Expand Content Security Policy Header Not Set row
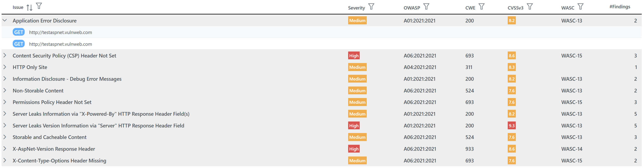Image resolution: width=644 pixels, height=168 pixels. (x=5, y=55)
